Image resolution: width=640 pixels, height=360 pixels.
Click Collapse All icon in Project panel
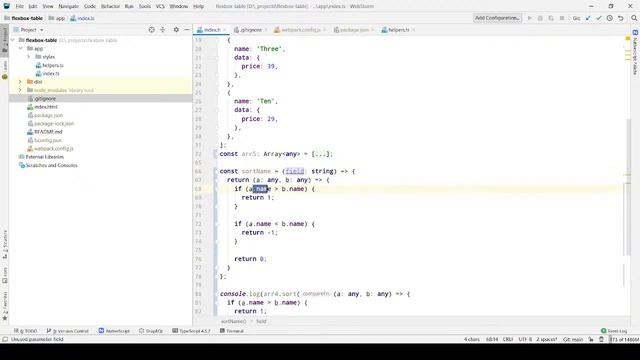(x=162, y=30)
